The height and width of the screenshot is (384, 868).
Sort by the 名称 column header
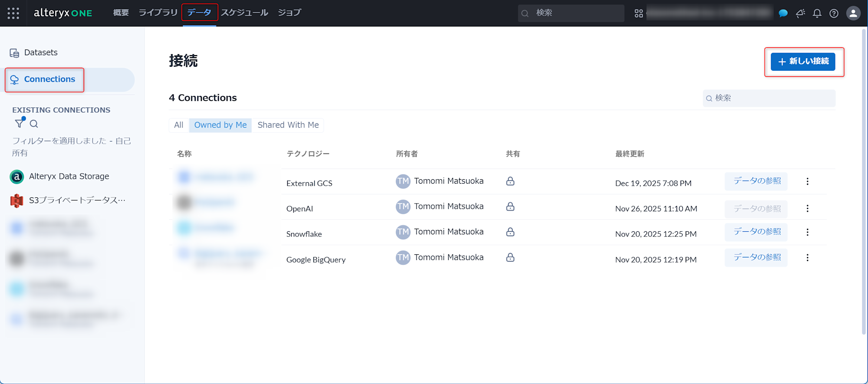pyautogui.click(x=184, y=154)
